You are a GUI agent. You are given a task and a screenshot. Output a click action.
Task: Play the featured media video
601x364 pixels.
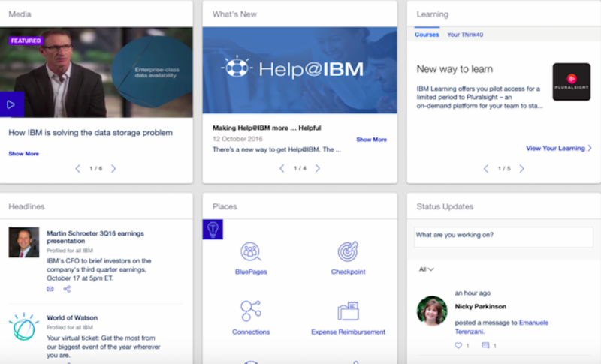[11, 104]
